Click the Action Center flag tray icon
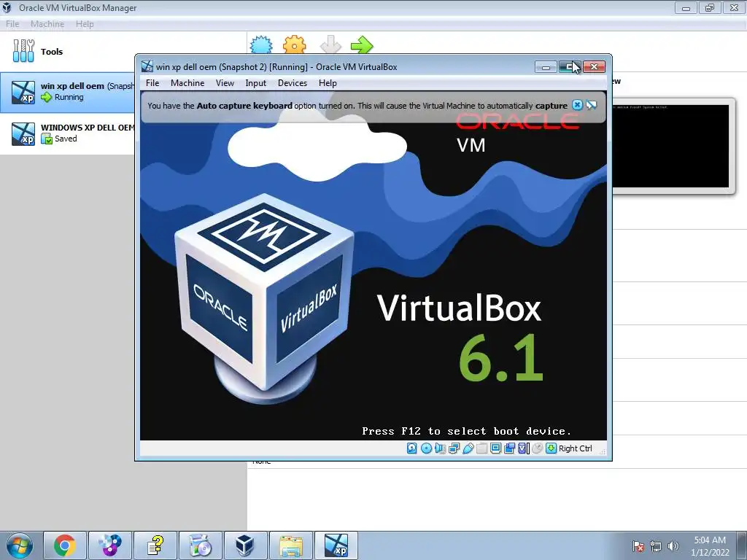747x560 pixels. click(638, 546)
